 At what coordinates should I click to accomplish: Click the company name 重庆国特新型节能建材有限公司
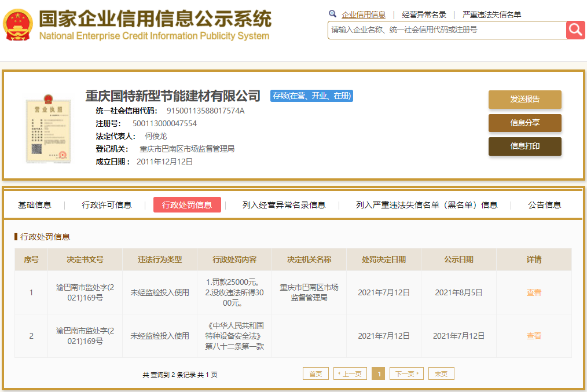coord(173,96)
